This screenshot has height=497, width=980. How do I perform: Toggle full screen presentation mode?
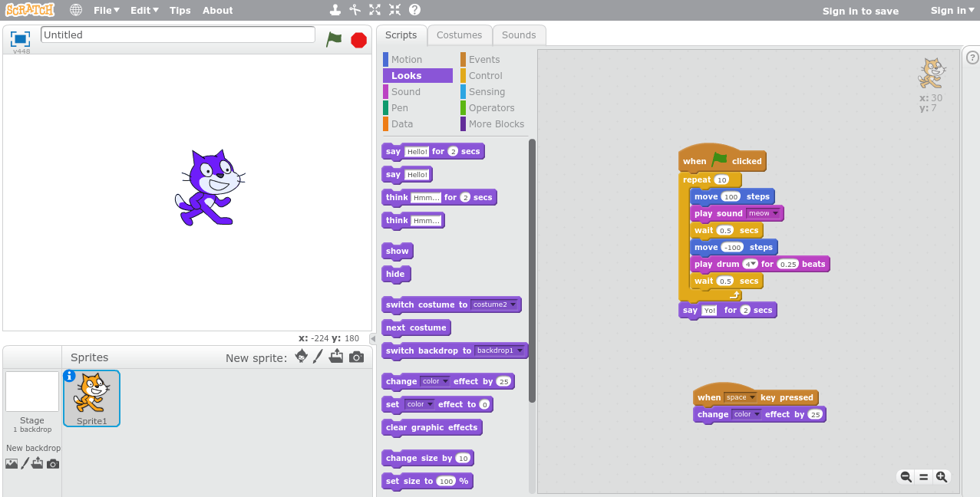coord(20,38)
